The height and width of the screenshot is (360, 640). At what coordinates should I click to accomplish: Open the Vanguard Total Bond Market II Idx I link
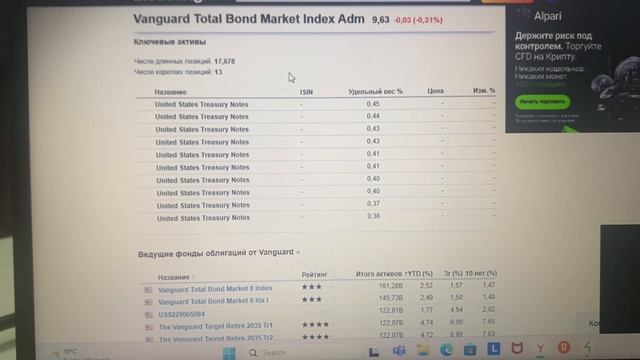point(213,301)
